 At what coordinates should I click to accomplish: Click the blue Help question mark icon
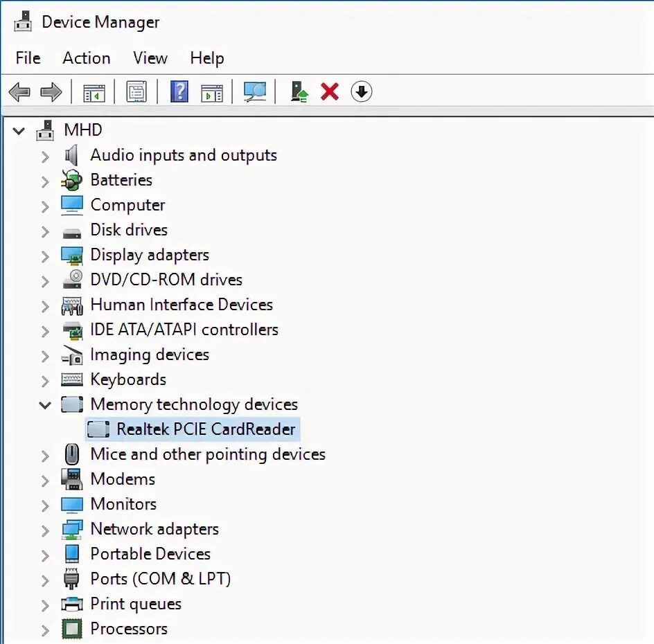coord(179,91)
